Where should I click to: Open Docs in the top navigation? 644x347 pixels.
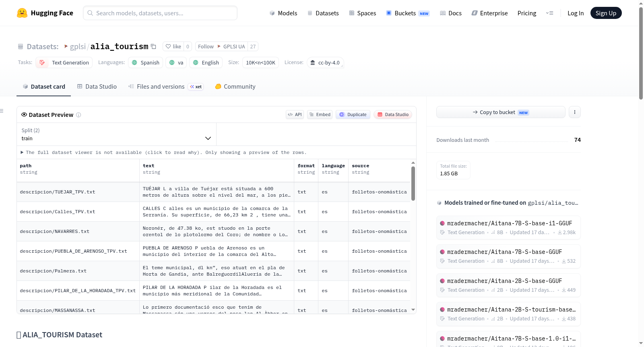tap(451, 13)
